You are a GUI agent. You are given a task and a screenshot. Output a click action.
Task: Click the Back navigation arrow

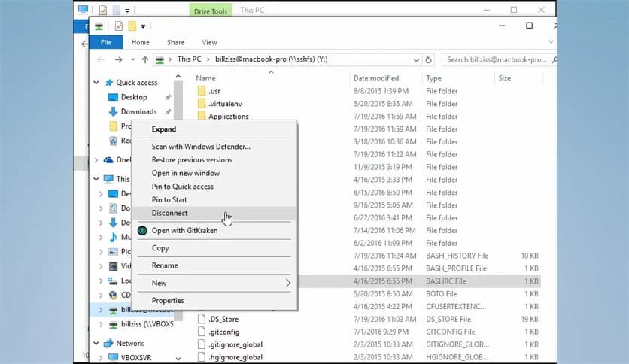point(101,59)
